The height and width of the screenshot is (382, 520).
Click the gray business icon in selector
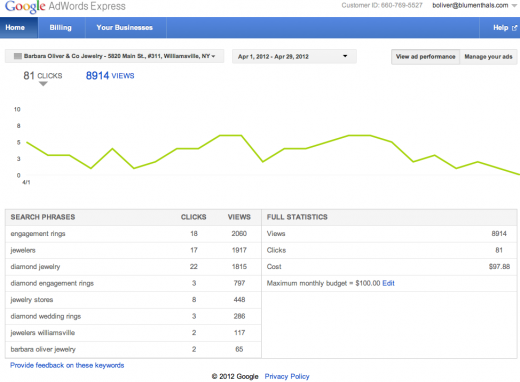tap(18, 56)
